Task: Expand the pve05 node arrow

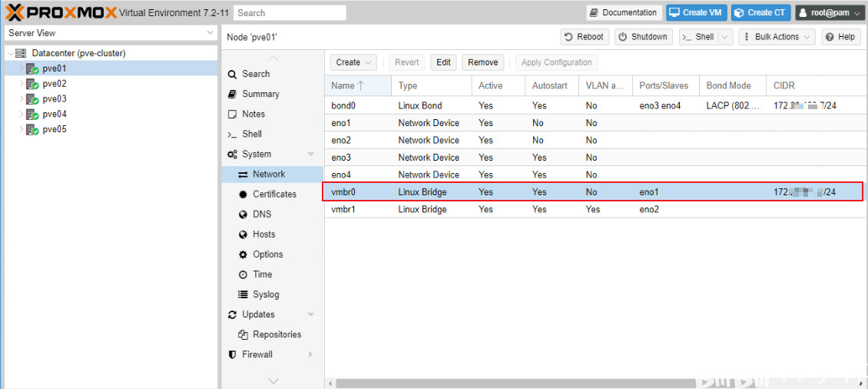Action: (x=21, y=129)
